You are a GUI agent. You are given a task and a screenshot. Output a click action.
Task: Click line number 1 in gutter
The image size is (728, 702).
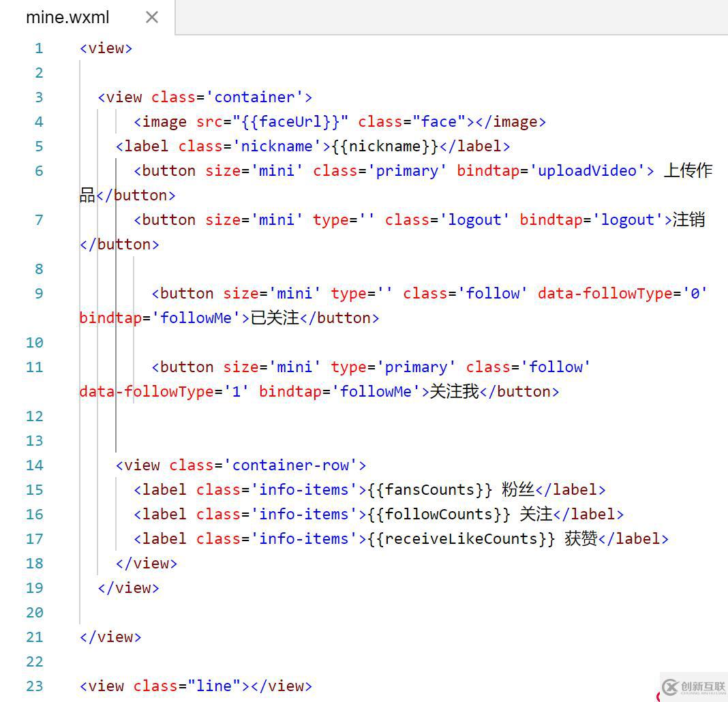(39, 48)
